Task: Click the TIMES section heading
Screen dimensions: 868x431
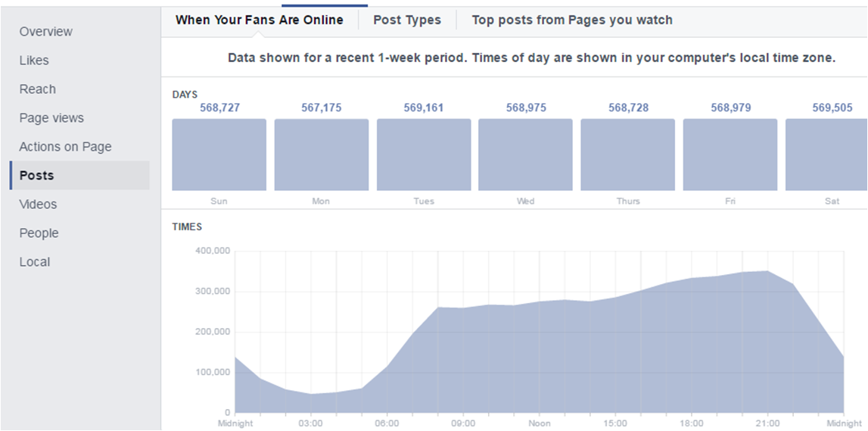Action: (187, 226)
